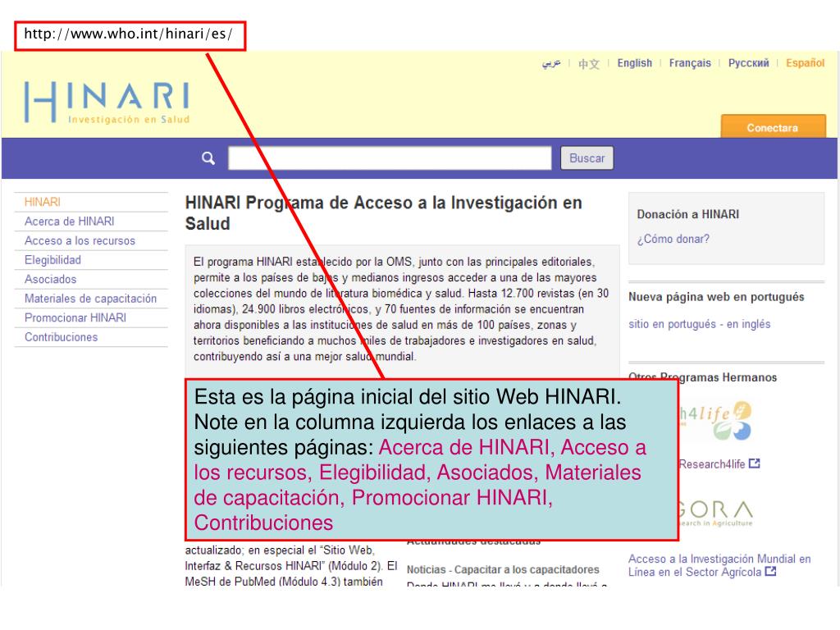Switch language to Arabic
840x630 pixels.
point(551,63)
